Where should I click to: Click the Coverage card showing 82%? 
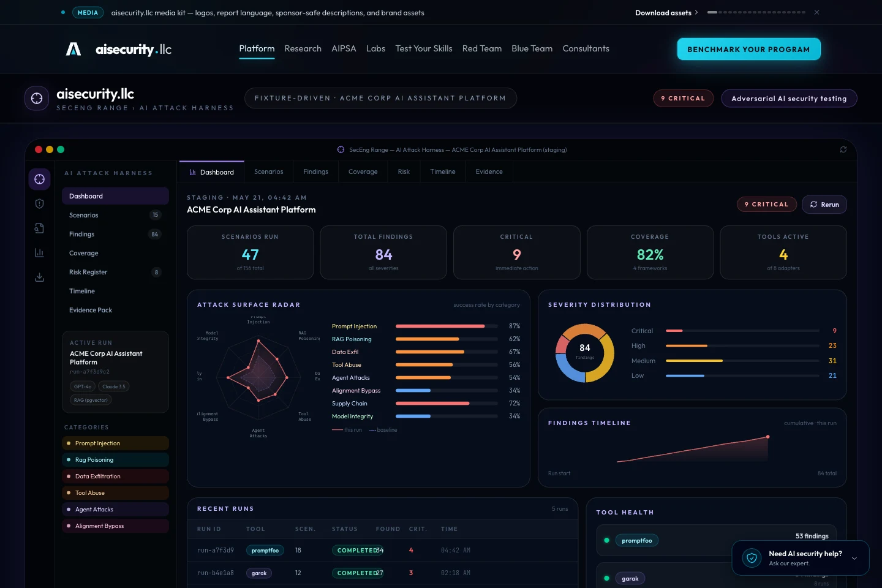click(x=650, y=252)
